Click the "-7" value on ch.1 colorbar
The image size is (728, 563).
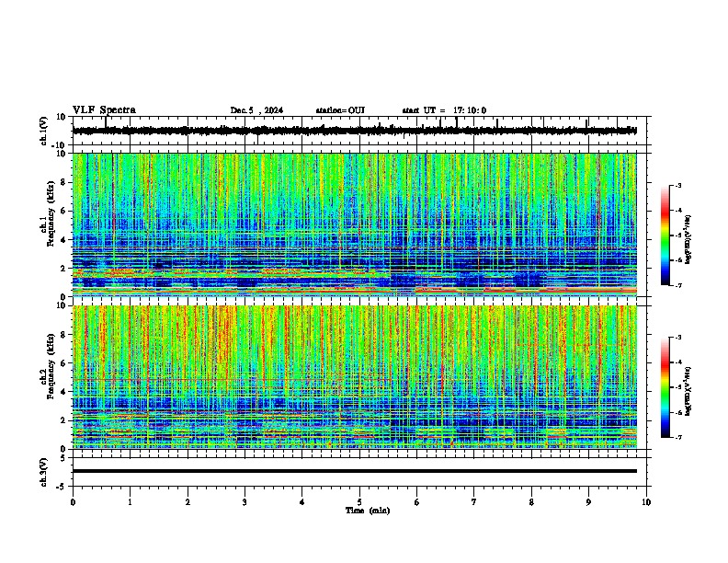(678, 285)
